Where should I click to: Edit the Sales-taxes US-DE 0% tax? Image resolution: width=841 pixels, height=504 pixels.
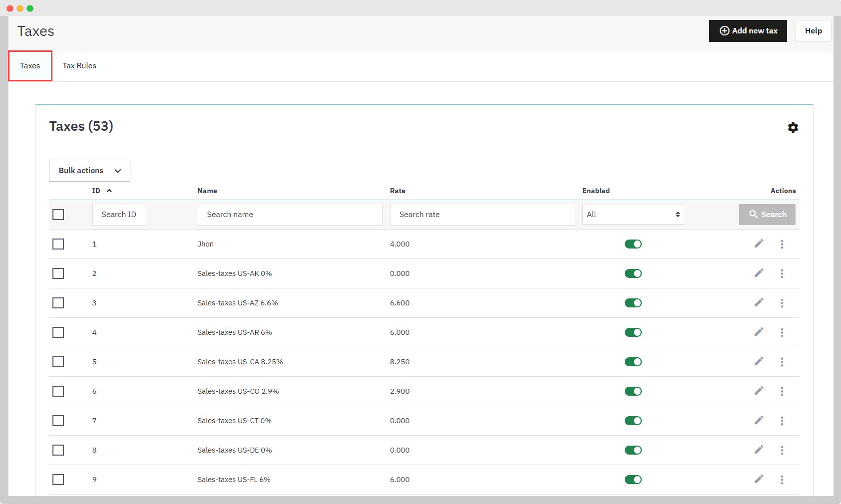759,450
